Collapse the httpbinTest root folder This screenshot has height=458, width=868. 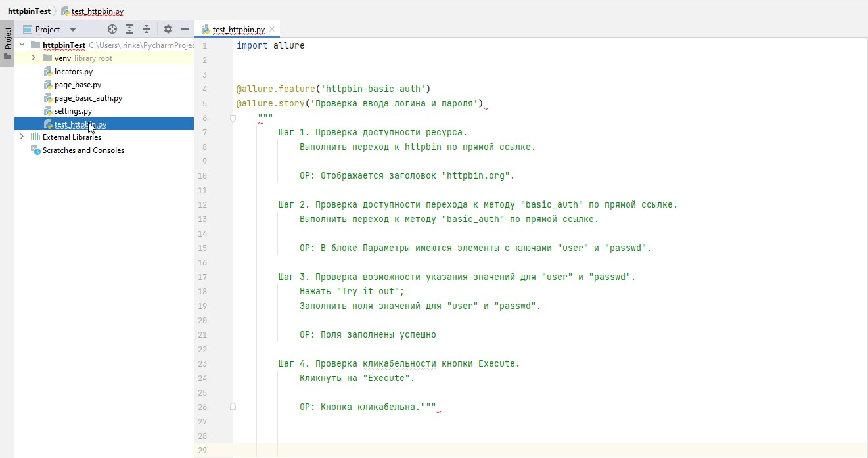22,45
